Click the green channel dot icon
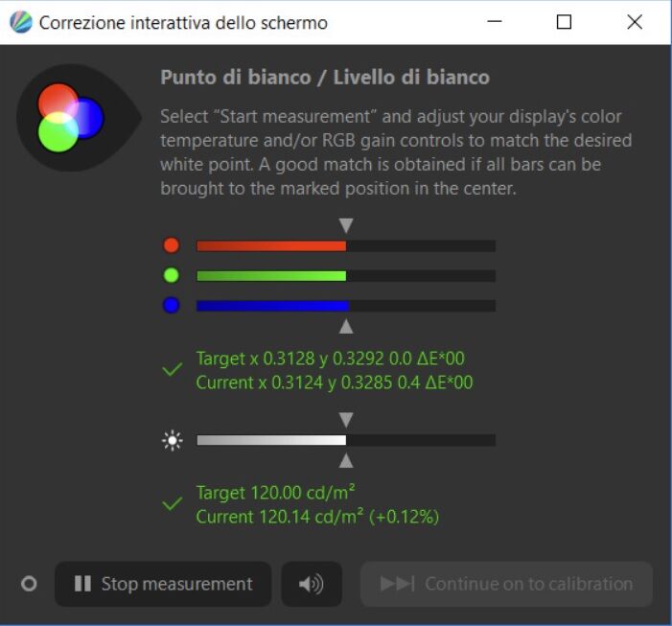The height and width of the screenshot is (626, 672). point(172,275)
